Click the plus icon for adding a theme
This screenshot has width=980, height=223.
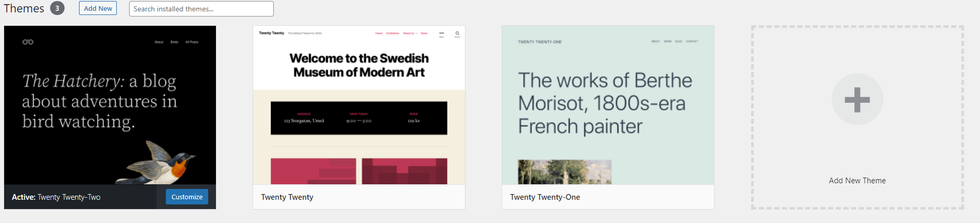(x=857, y=99)
